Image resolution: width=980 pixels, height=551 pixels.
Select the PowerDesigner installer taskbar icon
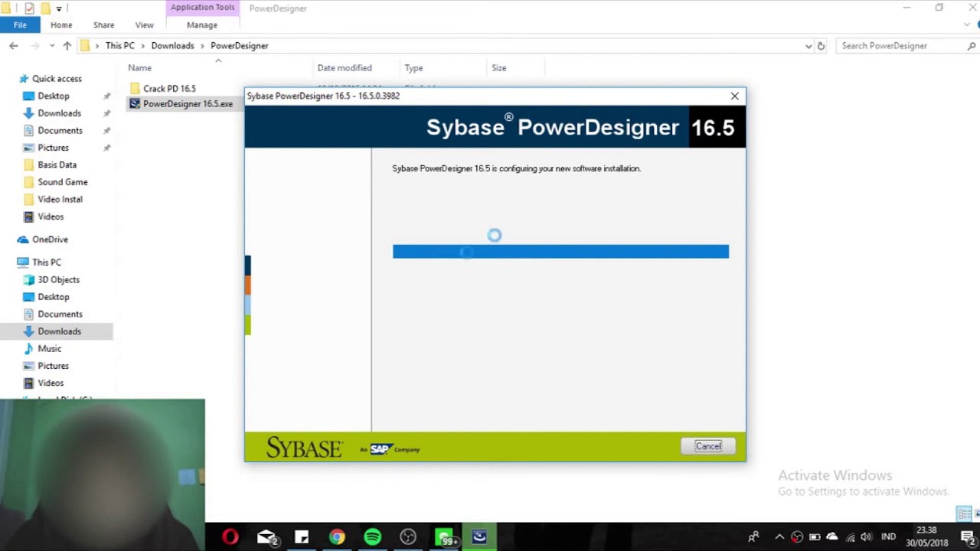click(479, 536)
